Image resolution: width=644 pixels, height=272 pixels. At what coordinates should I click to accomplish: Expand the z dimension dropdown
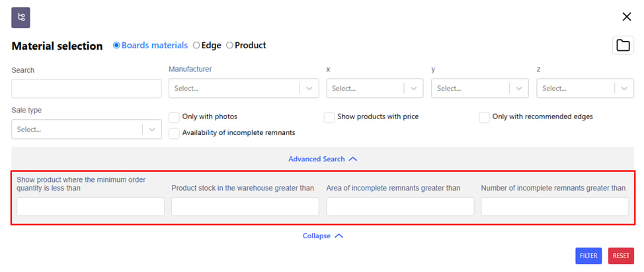(x=584, y=89)
